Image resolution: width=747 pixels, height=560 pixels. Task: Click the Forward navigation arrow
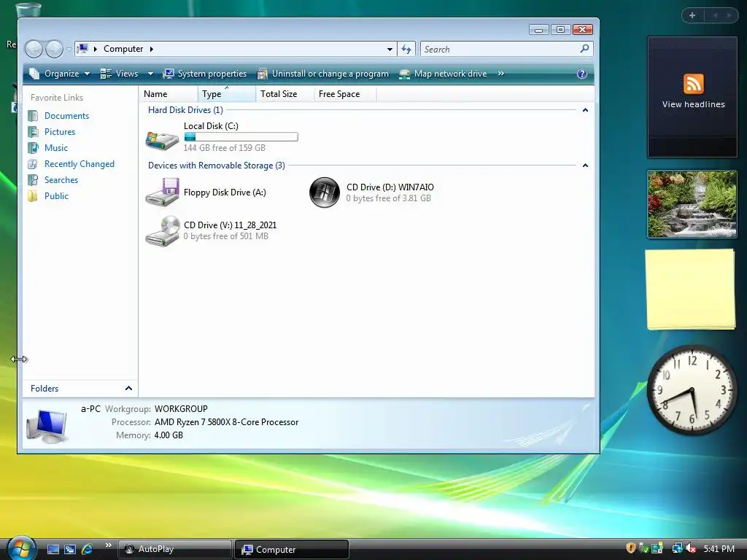tap(54, 49)
